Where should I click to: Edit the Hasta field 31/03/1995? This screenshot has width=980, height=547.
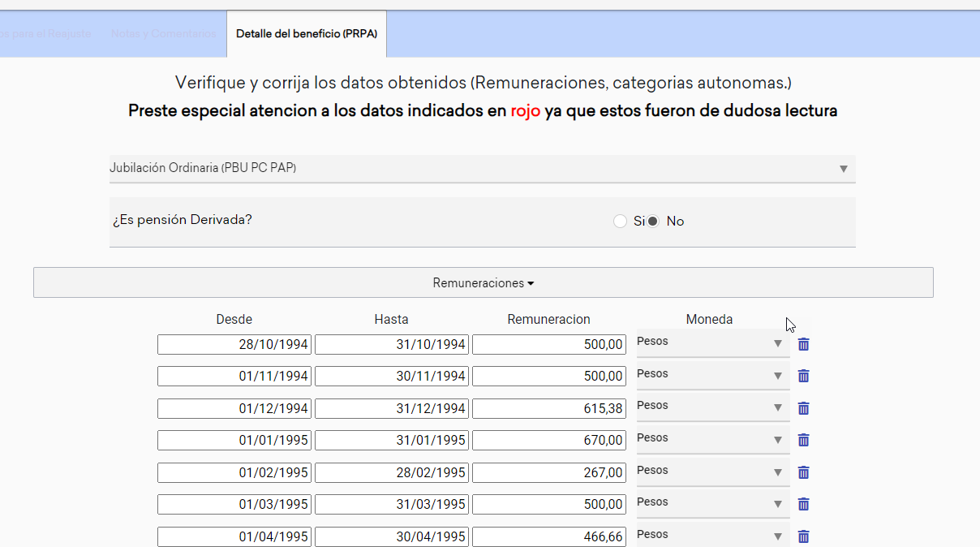point(392,504)
